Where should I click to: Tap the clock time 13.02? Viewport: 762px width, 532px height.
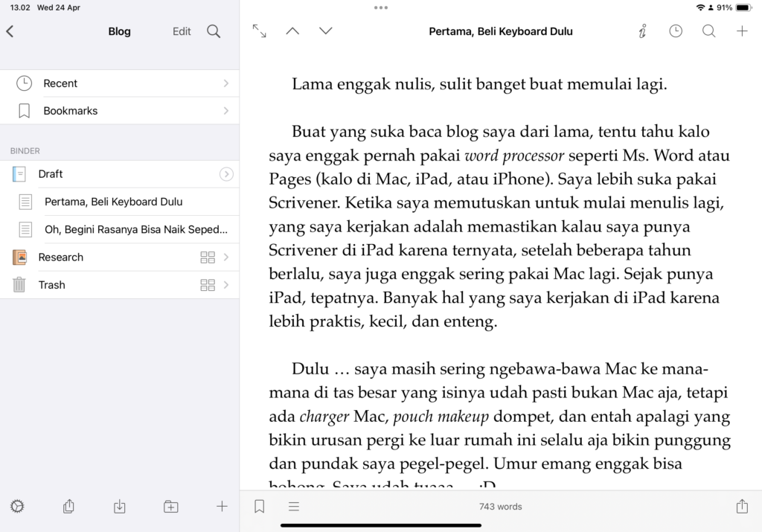click(x=20, y=7)
